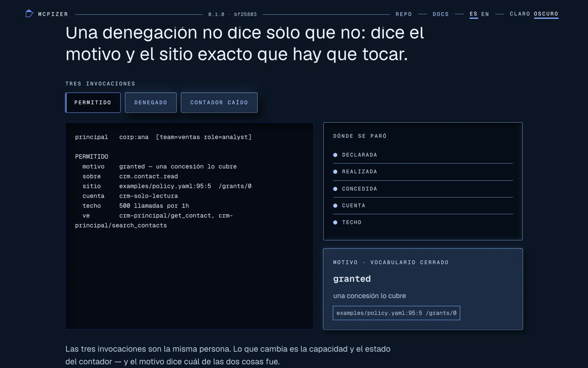This screenshot has width=588, height=368.
Task: Click MOTIVO · VOCABULARIO CERRADO label
Action: point(391,262)
